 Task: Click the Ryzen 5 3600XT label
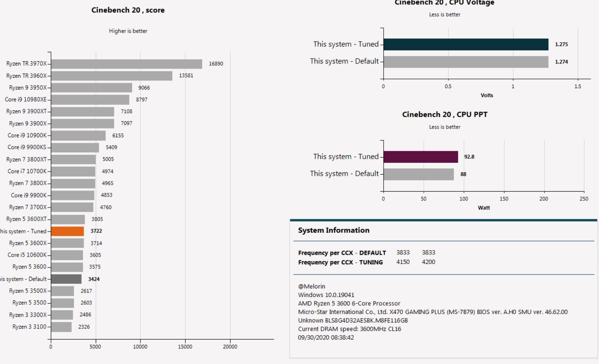(x=26, y=219)
